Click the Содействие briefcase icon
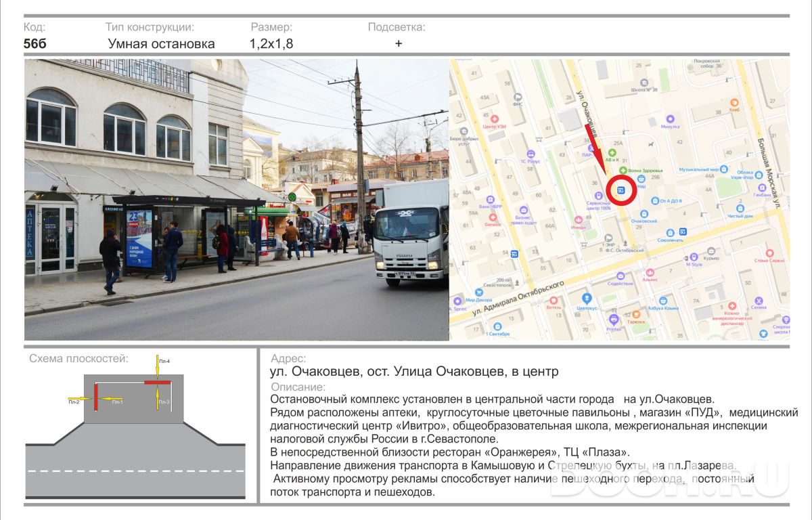 [621, 276]
